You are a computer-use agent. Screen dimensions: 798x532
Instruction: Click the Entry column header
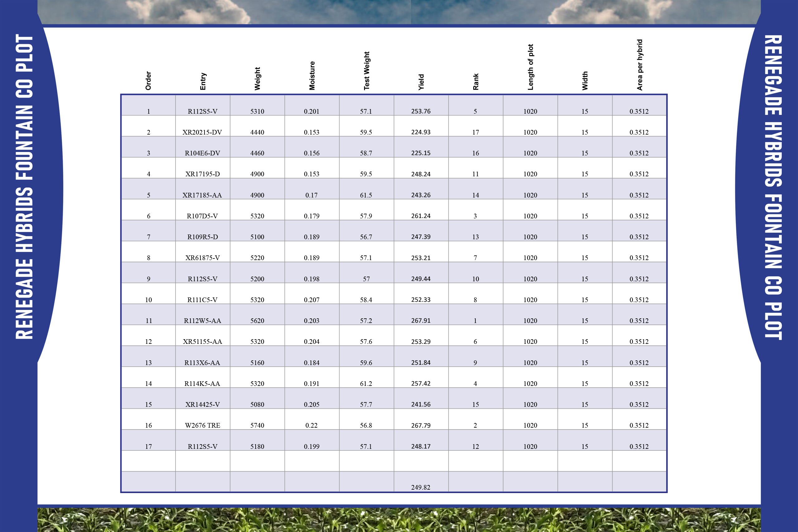(203, 81)
